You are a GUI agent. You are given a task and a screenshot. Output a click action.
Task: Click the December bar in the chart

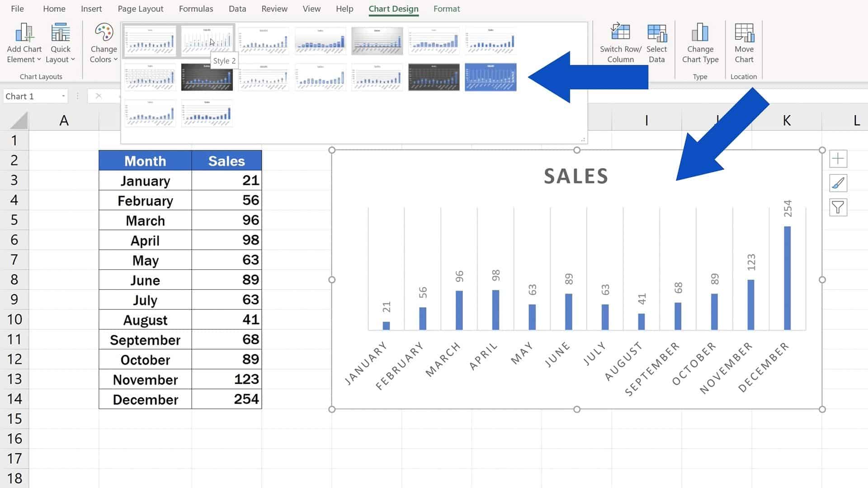(x=787, y=278)
